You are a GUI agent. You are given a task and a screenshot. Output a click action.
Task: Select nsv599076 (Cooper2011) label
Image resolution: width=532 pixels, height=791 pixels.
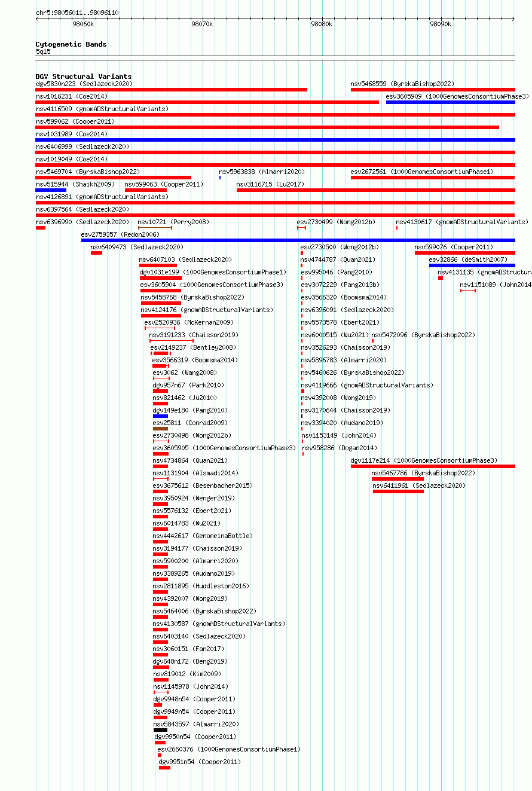(x=454, y=248)
